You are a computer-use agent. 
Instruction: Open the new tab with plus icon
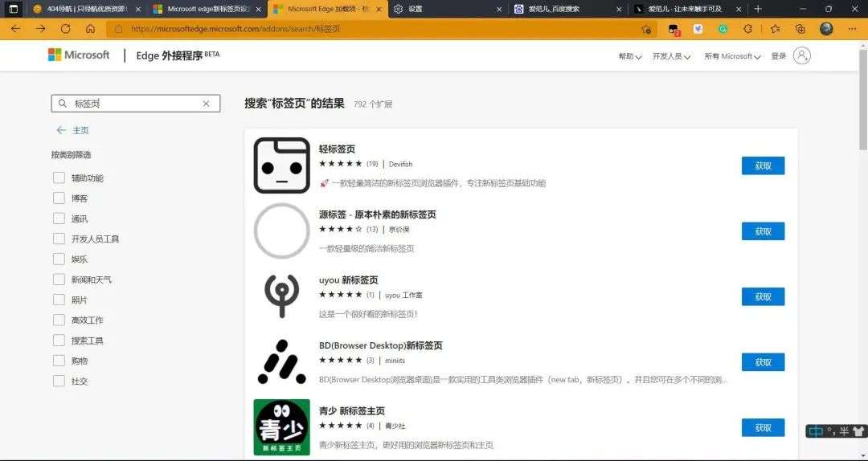click(758, 9)
